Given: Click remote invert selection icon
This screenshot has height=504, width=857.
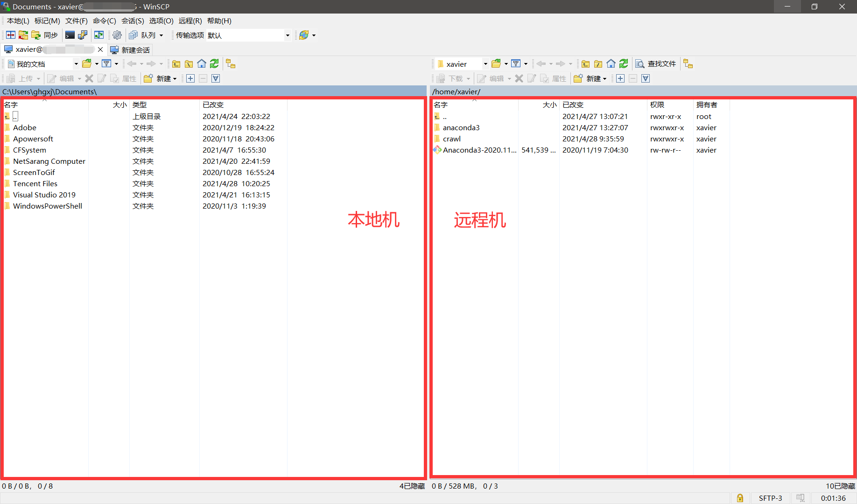Looking at the screenshot, I should tap(646, 78).
